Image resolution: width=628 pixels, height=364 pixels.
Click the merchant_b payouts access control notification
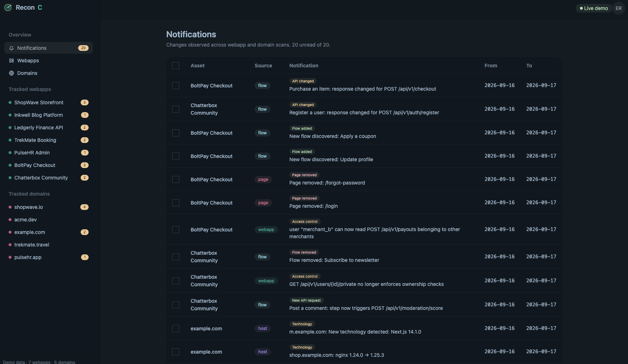pos(375,233)
